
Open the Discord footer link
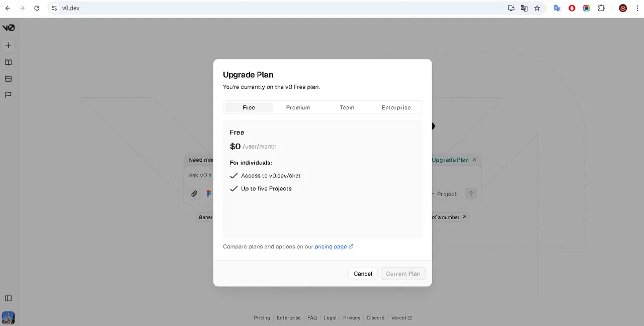(x=376, y=317)
